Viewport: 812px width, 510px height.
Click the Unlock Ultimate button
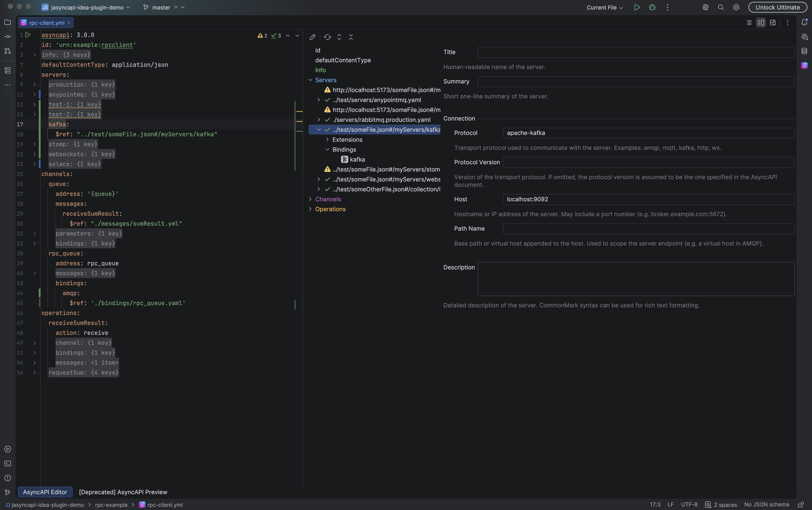[777, 7]
